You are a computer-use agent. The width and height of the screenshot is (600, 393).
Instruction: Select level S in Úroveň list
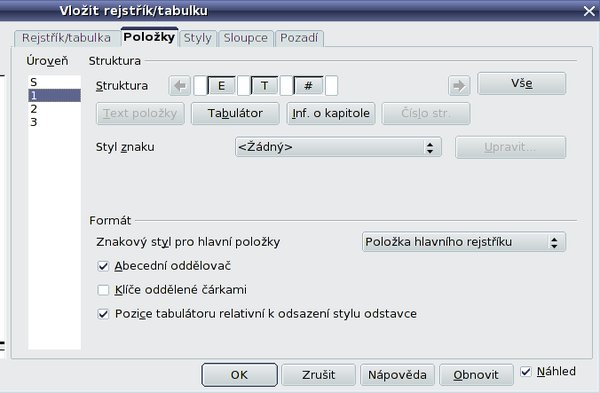[x=54, y=82]
